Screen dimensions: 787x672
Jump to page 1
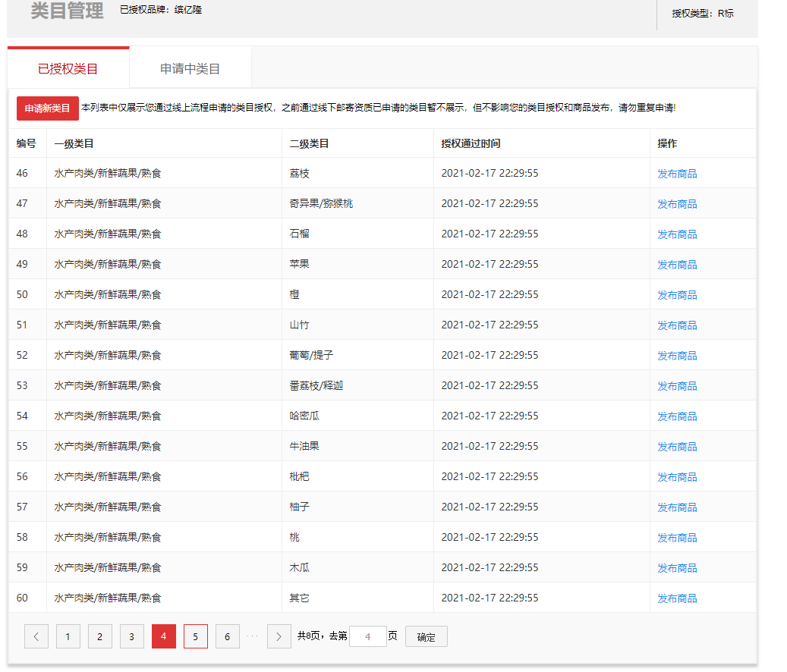[68, 636]
